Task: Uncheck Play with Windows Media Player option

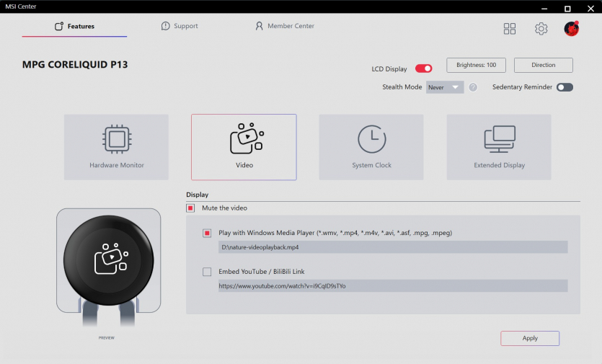Action: 208,233
